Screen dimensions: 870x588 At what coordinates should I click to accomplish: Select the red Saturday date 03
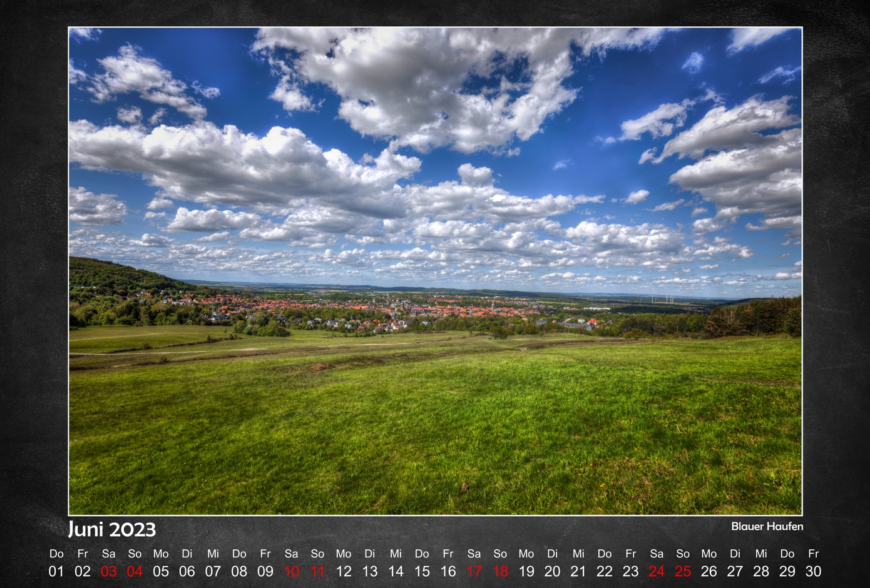pos(109,571)
